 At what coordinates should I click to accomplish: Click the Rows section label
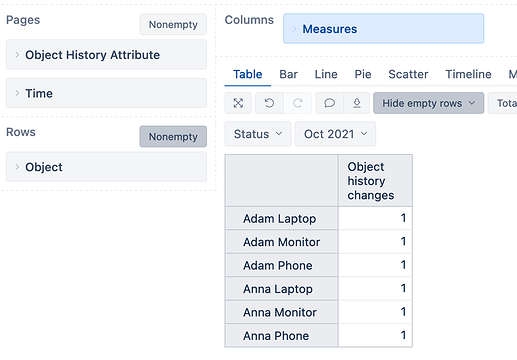pos(21,132)
